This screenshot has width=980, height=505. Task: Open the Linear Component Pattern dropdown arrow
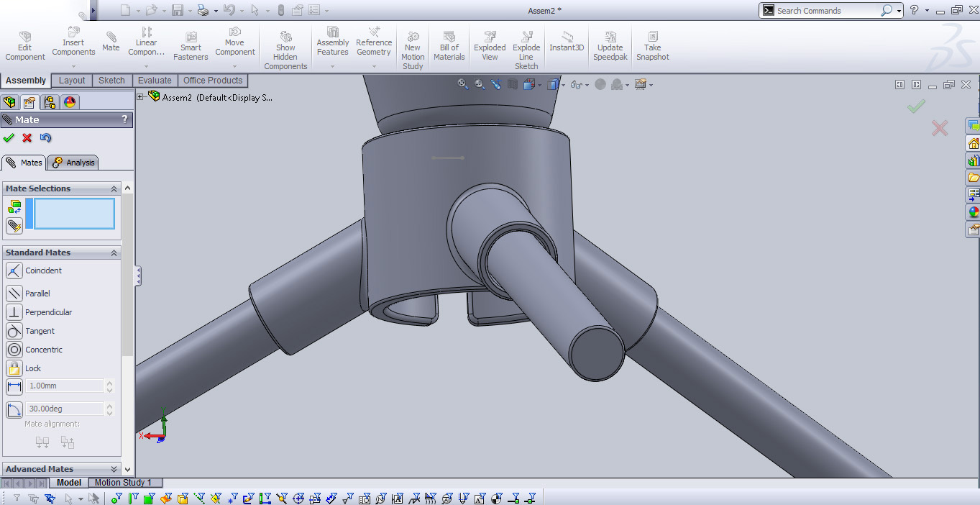pyautogui.click(x=147, y=66)
